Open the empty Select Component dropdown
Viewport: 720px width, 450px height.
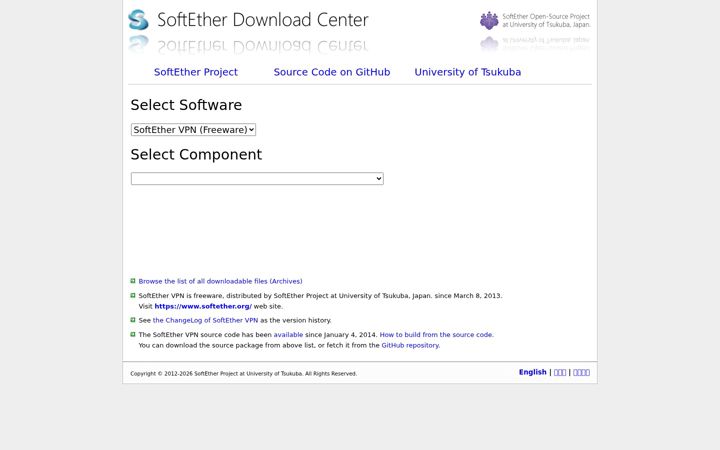pyautogui.click(x=257, y=179)
